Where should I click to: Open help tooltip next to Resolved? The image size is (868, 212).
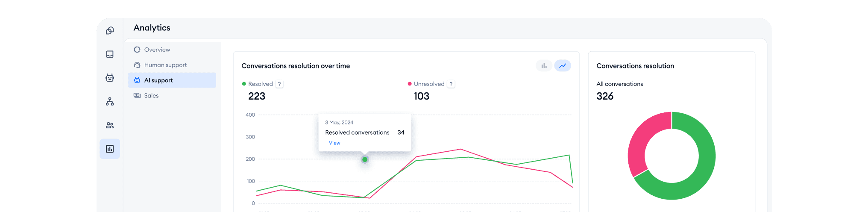point(279,84)
